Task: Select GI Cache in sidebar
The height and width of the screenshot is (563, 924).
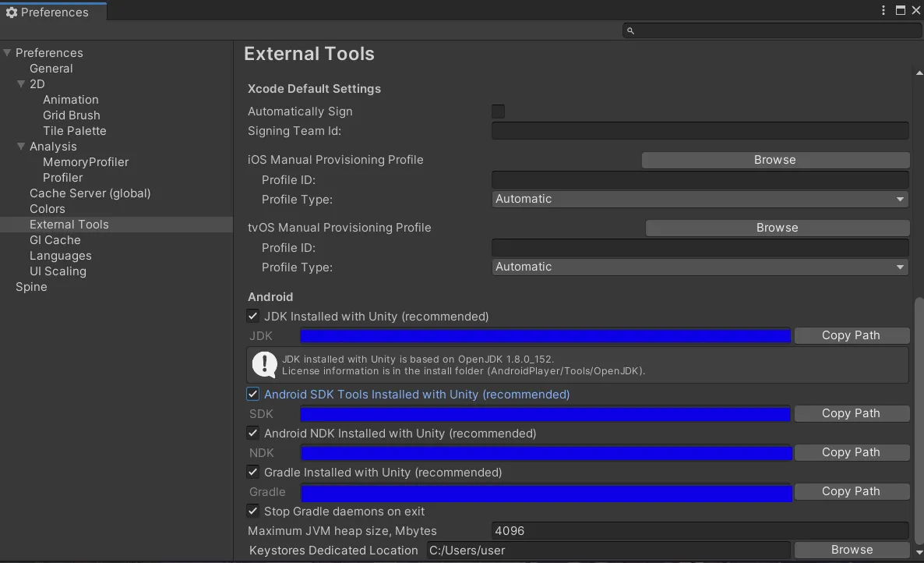Action: (x=55, y=240)
